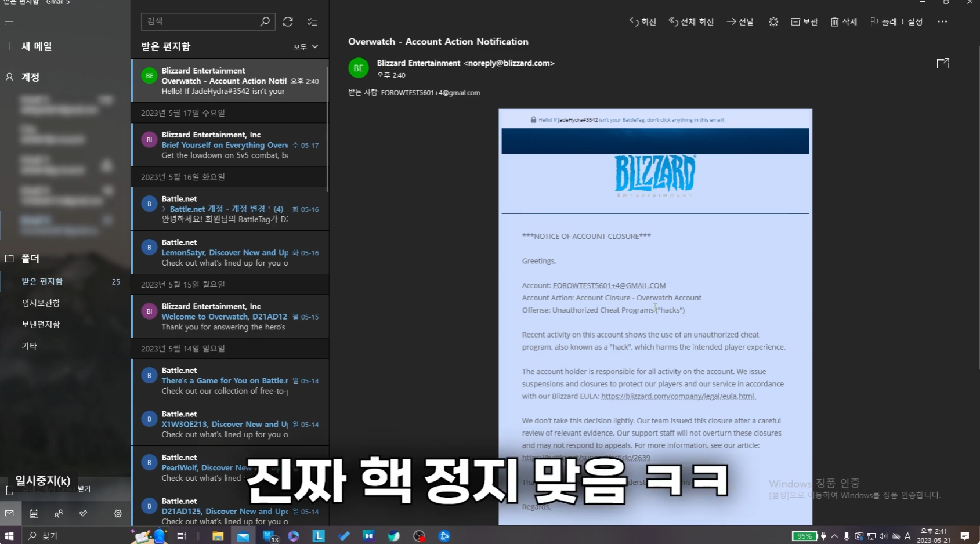Expand the Battle.net 계정 변경 conversation thread
This screenshot has width=980, height=544.
(x=164, y=209)
